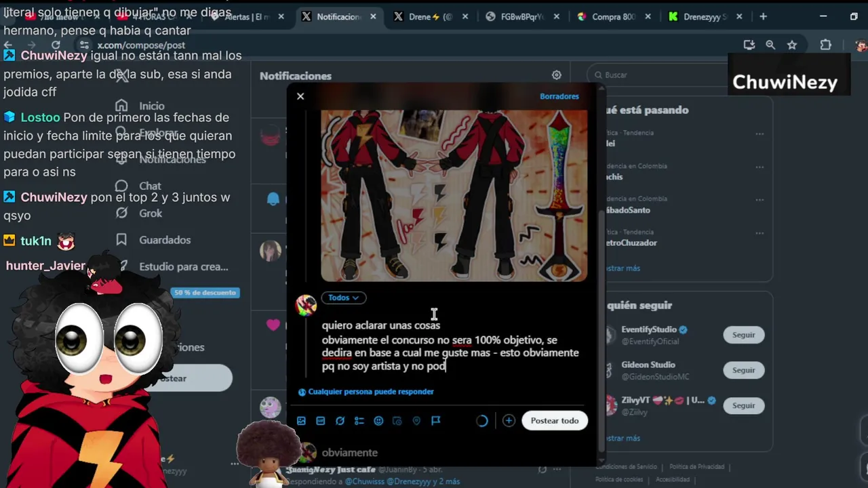
Task: Switch to Compra 800 browser tab
Action: [614, 17]
